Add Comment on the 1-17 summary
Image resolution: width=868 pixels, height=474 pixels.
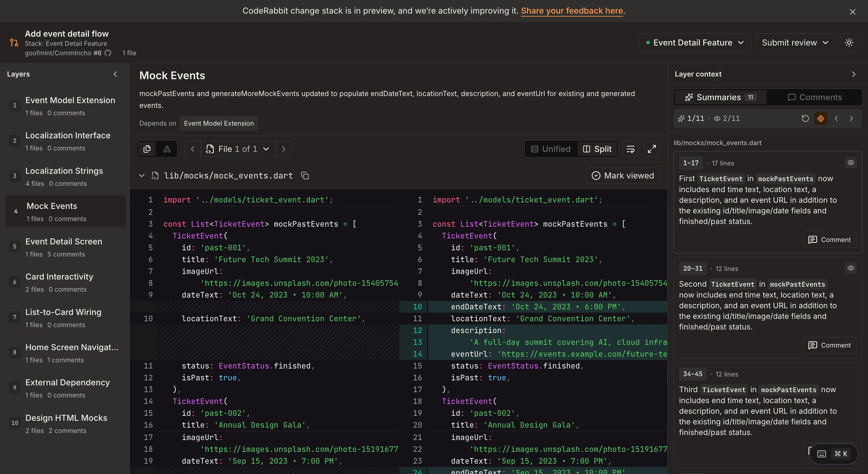(830, 240)
